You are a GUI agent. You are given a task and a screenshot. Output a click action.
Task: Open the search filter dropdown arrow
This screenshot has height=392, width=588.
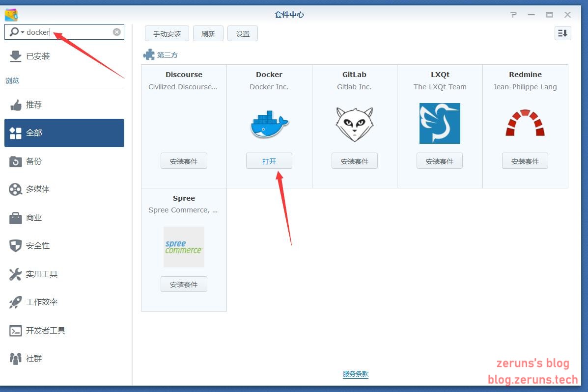pyautogui.click(x=23, y=32)
